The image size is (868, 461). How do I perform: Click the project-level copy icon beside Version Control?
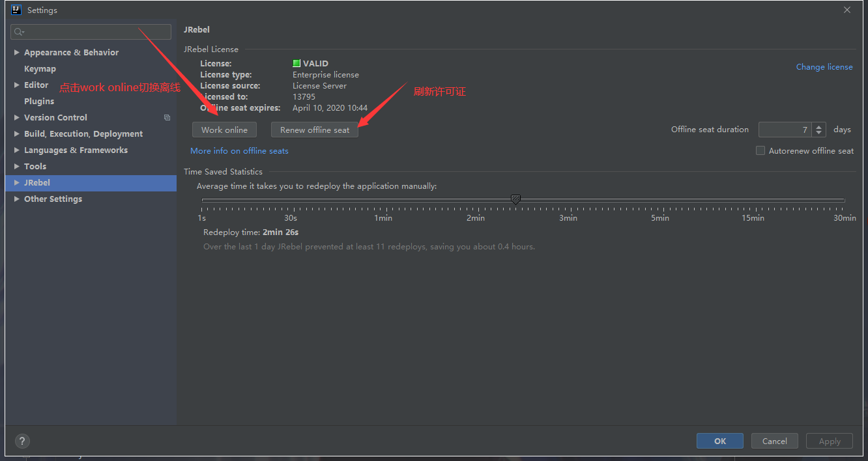pos(167,118)
